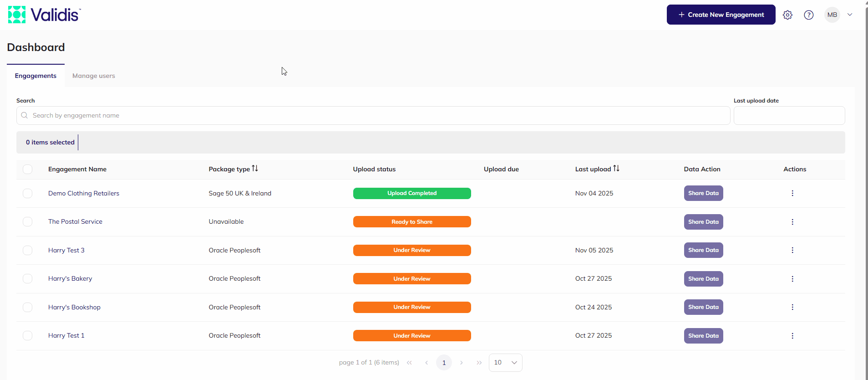Screen dimensions: 868x380
Task: Open Harry Test 3 engagement
Action: click(x=66, y=250)
